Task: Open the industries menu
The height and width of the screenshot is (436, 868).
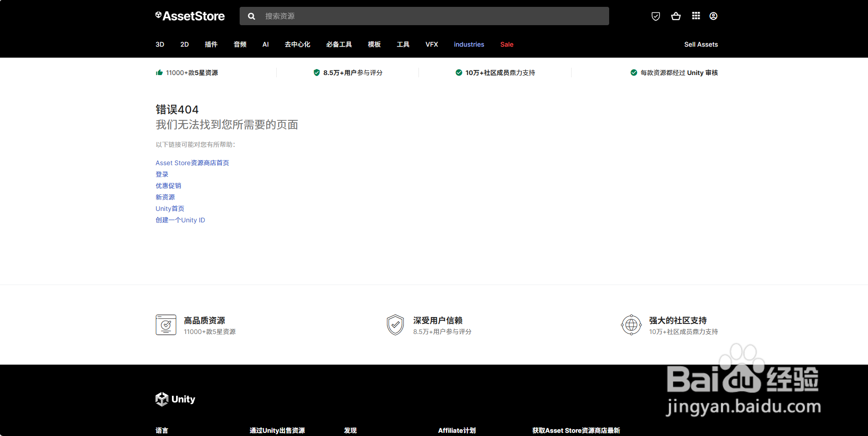Action: (x=469, y=44)
